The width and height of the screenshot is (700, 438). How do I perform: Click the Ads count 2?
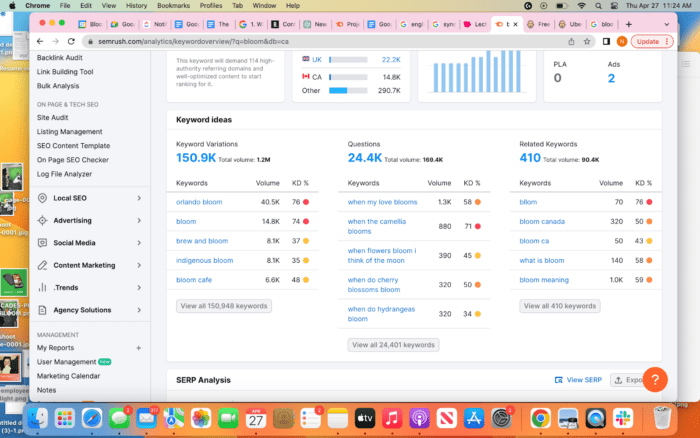point(611,79)
